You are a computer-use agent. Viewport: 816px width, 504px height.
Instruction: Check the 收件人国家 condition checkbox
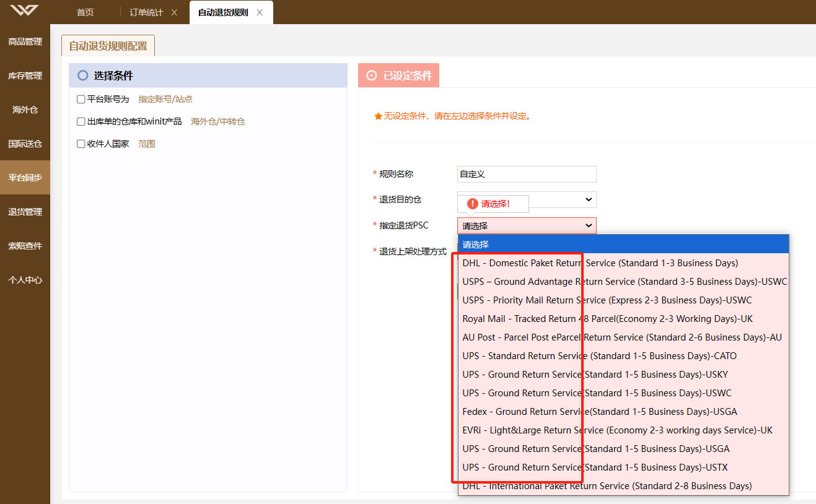[x=81, y=144]
